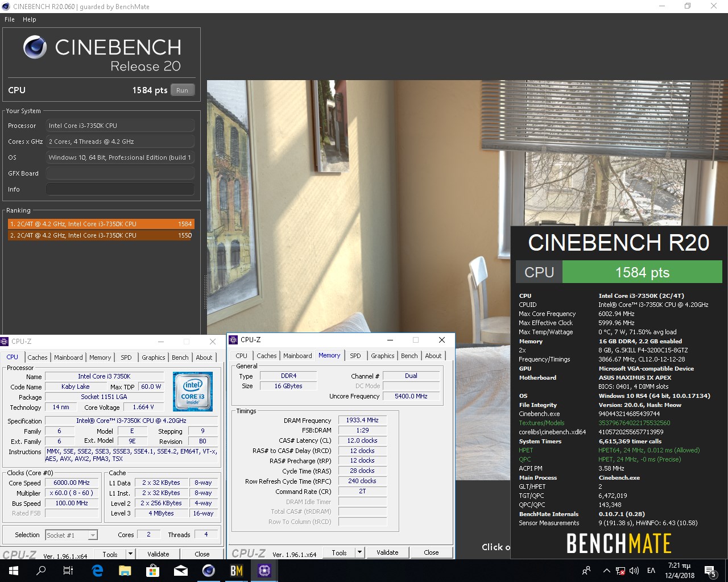The width and height of the screenshot is (728, 582).
Task: Open Graphics tab in front CPU-Z
Action: click(383, 356)
